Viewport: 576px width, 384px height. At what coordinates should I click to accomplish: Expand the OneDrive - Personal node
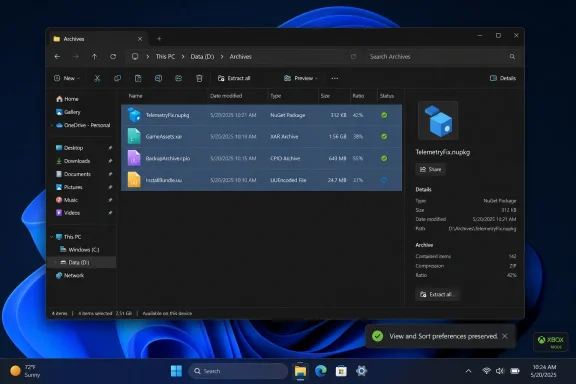51,125
